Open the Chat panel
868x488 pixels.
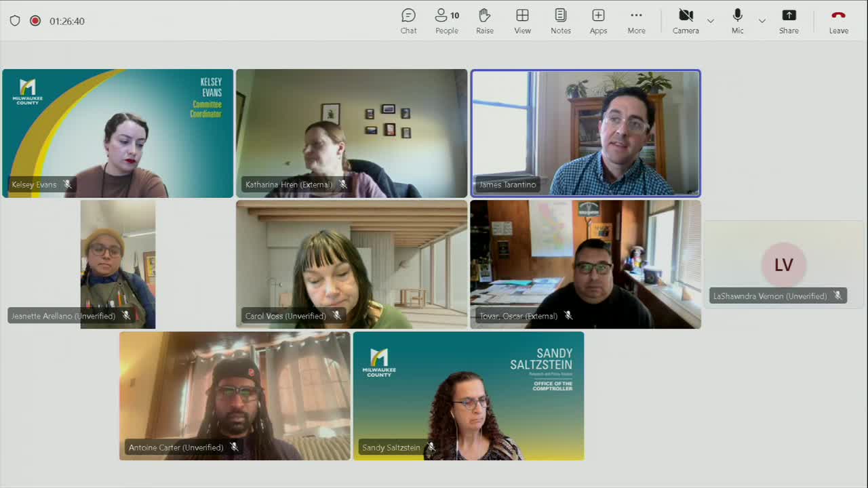(408, 21)
